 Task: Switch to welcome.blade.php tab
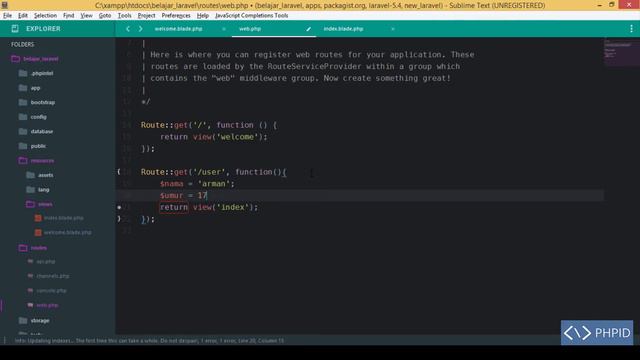[x=178, y=29]
